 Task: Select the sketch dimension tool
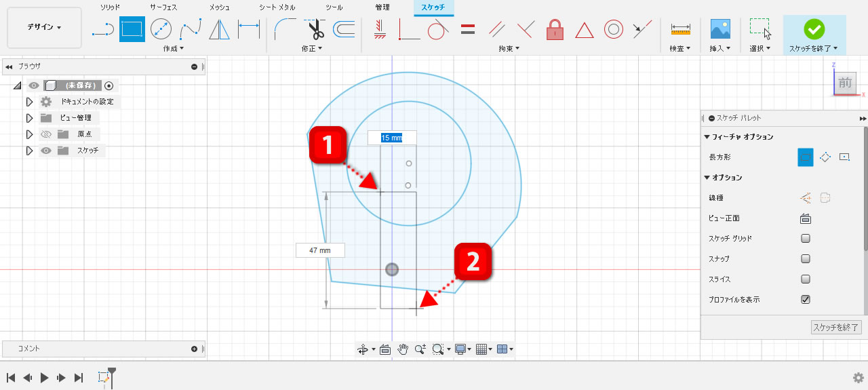click(249, 29)
